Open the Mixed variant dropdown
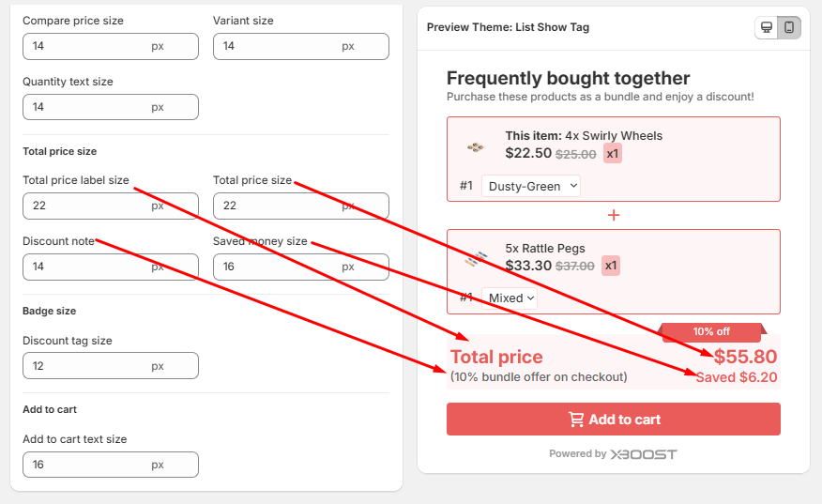 click(x=510, y=298)
